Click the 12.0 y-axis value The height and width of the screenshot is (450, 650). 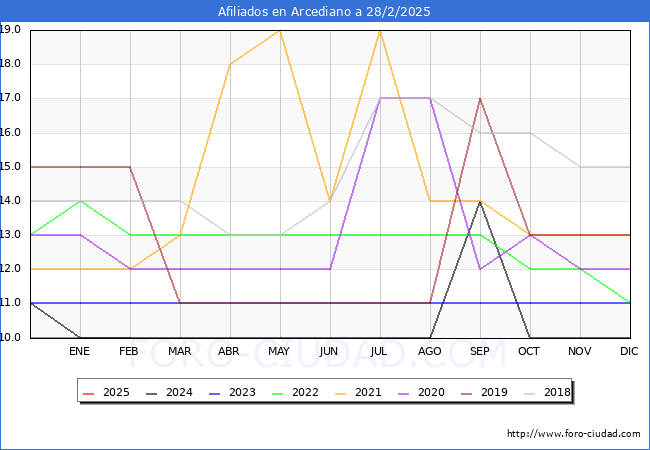click(x=10, y=269)
